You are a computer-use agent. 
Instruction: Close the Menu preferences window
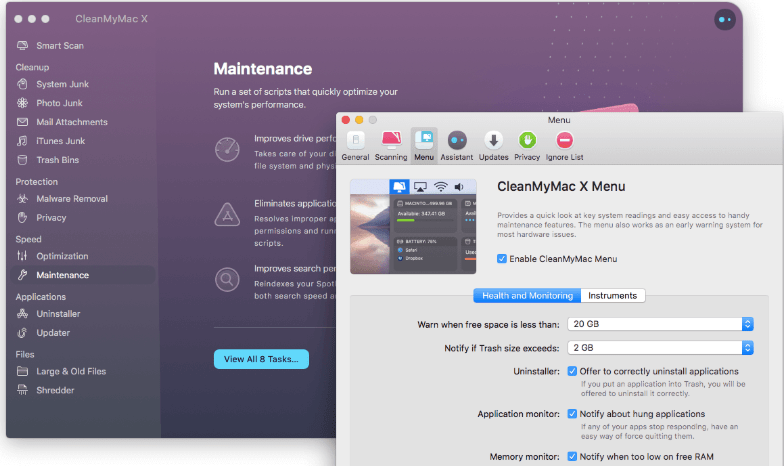(x=346, y=120)
